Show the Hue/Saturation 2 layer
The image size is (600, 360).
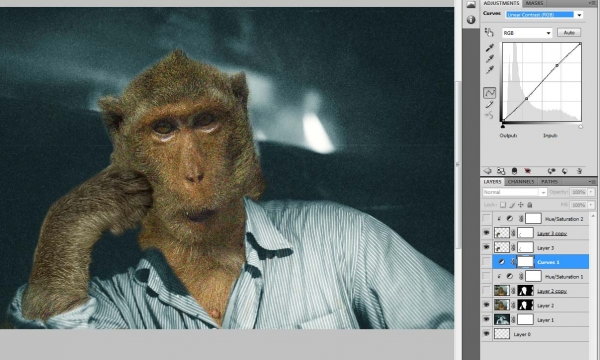[486, 219]
